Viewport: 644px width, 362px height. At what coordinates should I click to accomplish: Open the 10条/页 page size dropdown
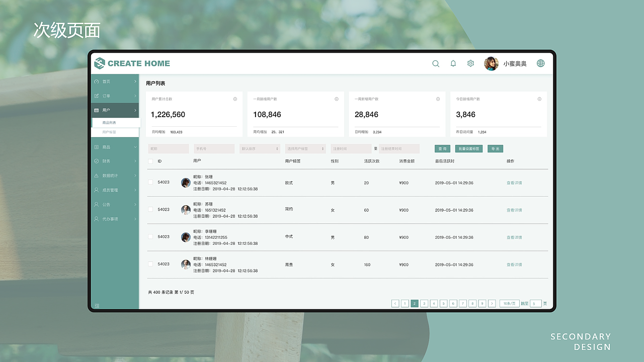coord(509,303)
